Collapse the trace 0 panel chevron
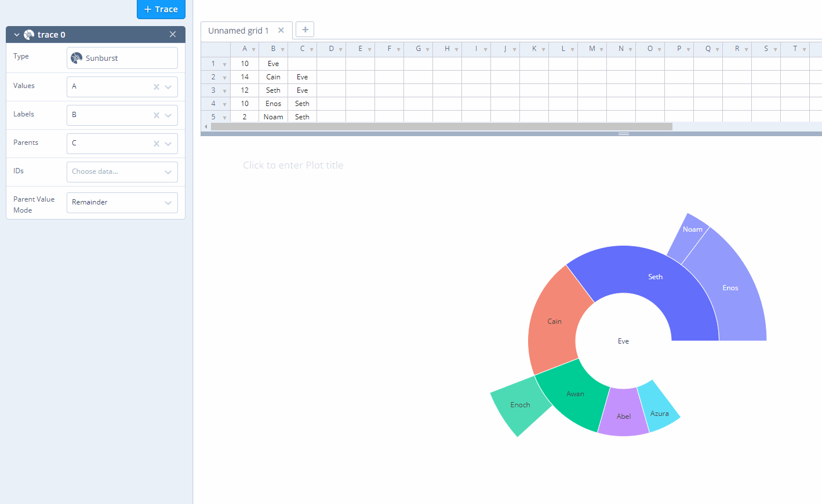The height and width of the screenshot is (504, 822). (17, 35)
